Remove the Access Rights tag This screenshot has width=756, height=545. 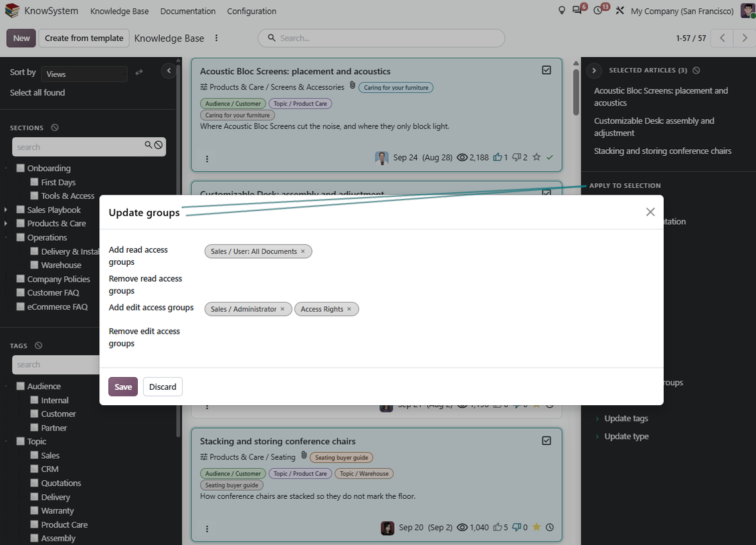pos(349,309)
